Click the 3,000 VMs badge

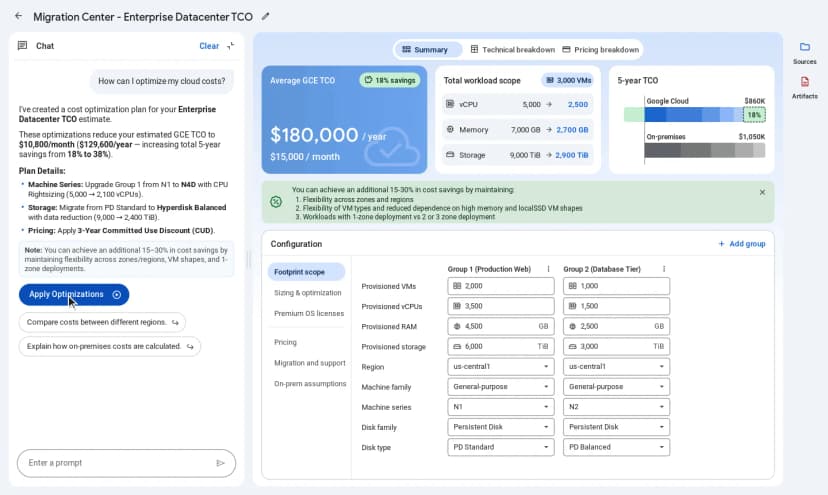pyautogui.click(x=568, y=80)
